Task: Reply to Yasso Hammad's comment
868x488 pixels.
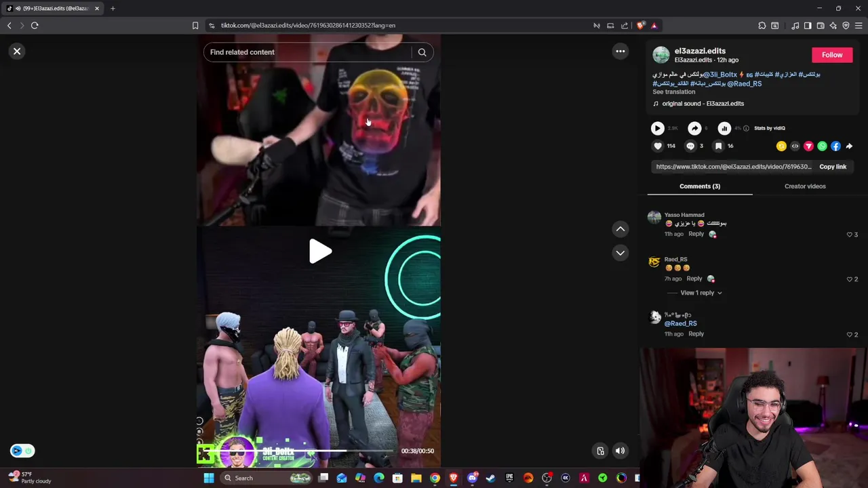Action: pos(696,234)
